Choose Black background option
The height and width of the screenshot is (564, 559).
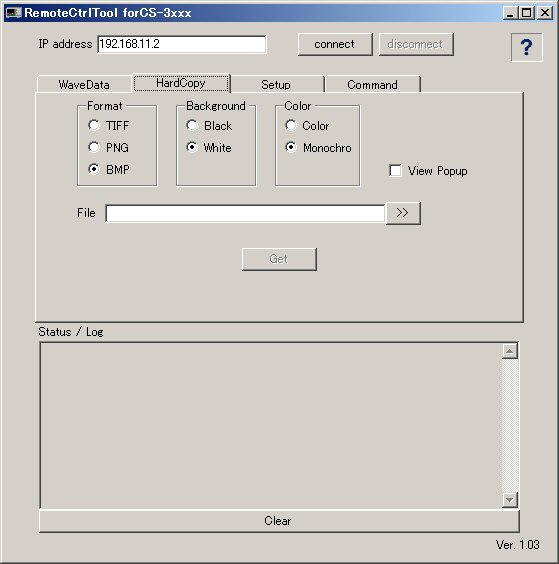click(x=192, y=125)
